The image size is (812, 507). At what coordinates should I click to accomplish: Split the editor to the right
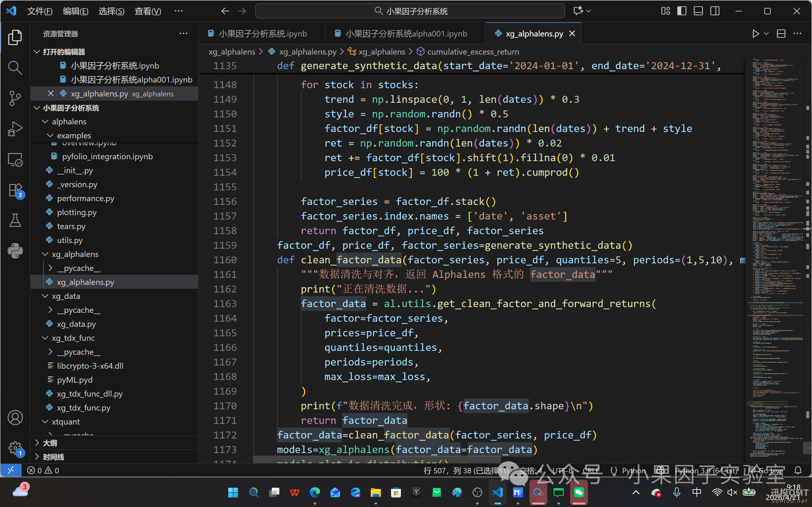tap(781, 34)
